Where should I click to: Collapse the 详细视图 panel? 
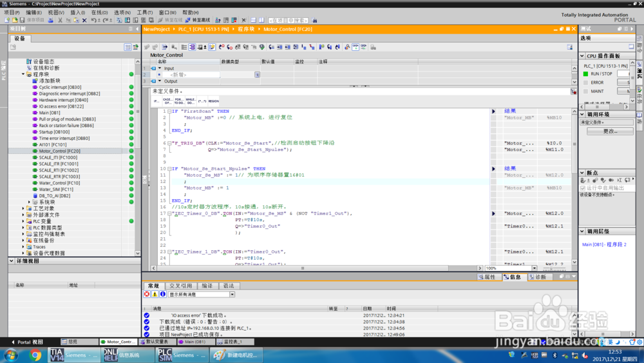[x=12, y=261]
